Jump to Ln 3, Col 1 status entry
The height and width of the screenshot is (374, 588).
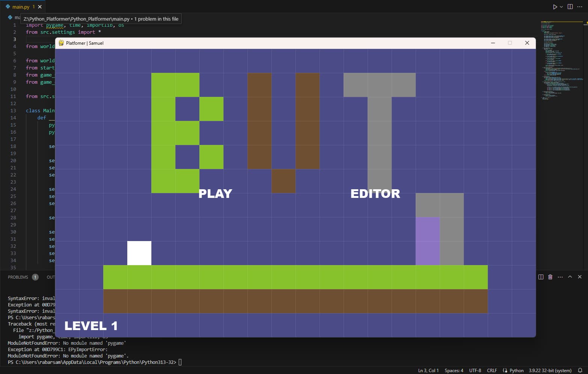[428, 370]
